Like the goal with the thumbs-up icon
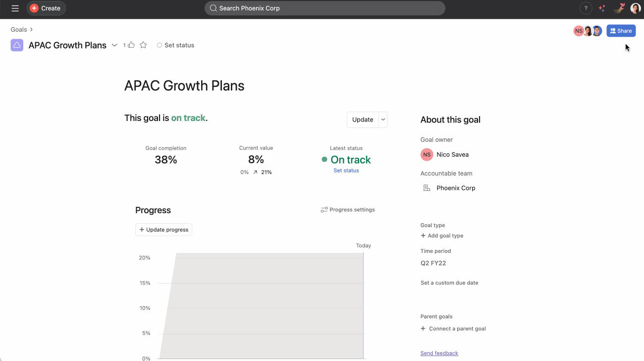Viewport: 644px width, 361px height. [x=131, y=45]
